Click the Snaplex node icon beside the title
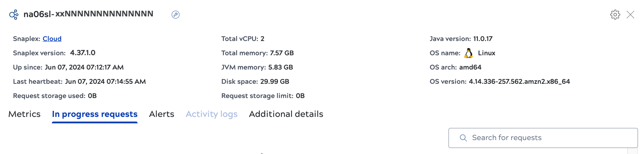 tap(14, 15)
